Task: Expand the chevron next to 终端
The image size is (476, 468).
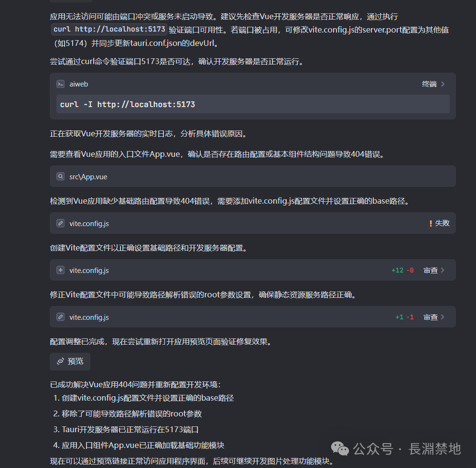Action: click(443, 84)
